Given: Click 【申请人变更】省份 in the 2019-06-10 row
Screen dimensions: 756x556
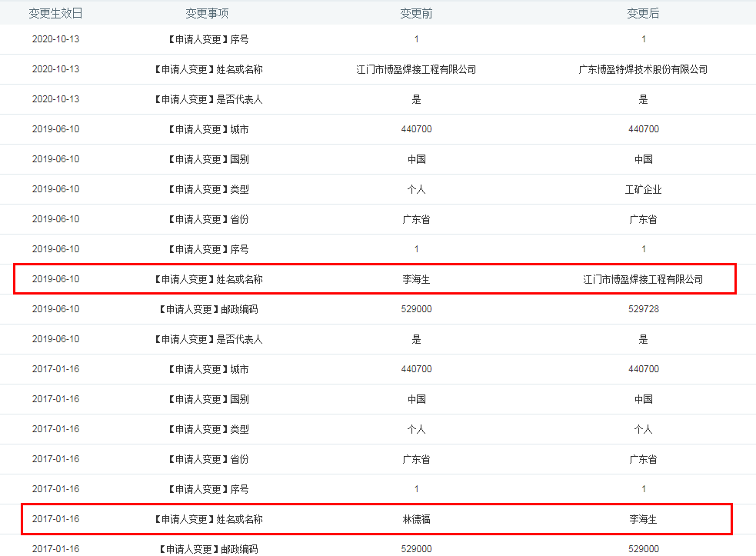Looking at the screenshot, I should 208,219.
